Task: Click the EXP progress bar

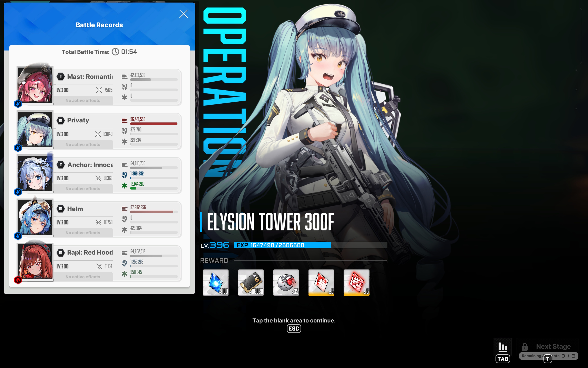Action: pos(311,245)
